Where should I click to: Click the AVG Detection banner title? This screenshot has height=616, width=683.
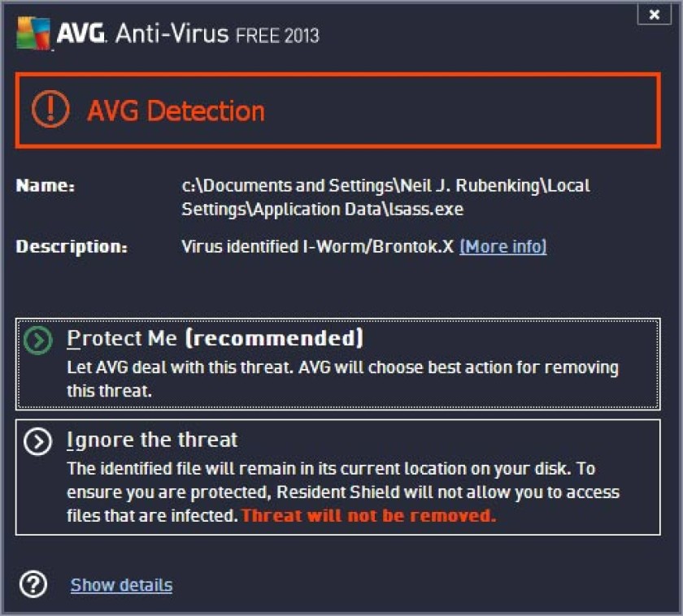[176, 111]
